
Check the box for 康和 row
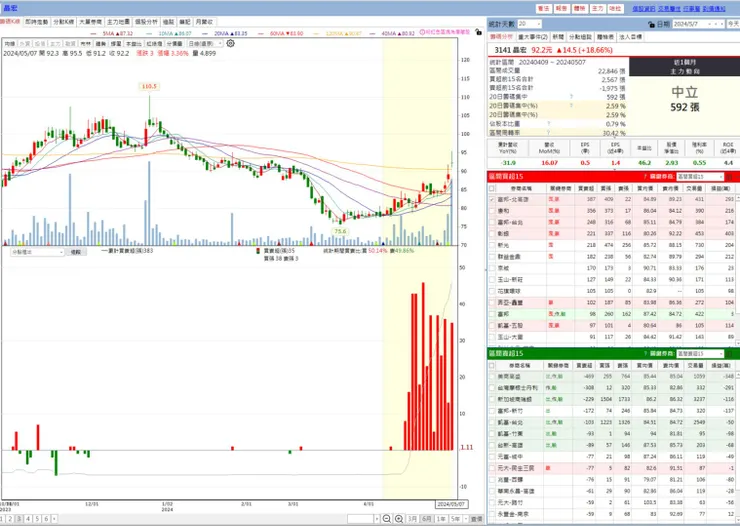click(x=492, y=211)
